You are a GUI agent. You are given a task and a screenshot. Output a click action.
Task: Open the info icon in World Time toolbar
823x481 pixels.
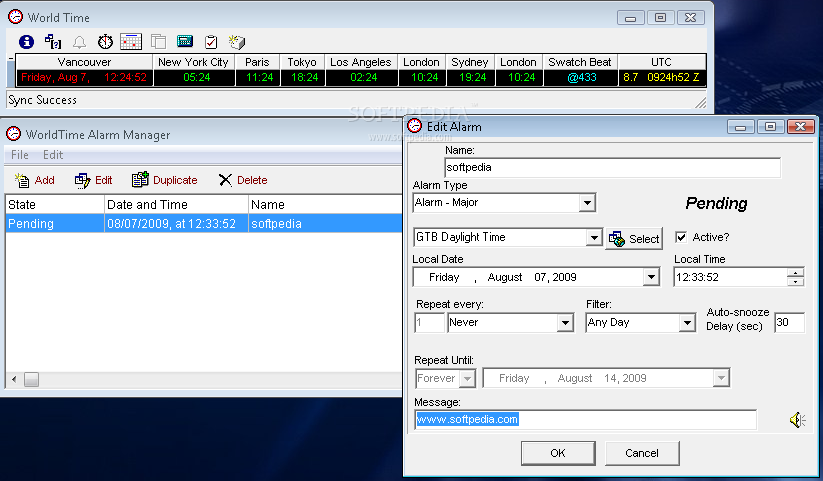[26, 42]
